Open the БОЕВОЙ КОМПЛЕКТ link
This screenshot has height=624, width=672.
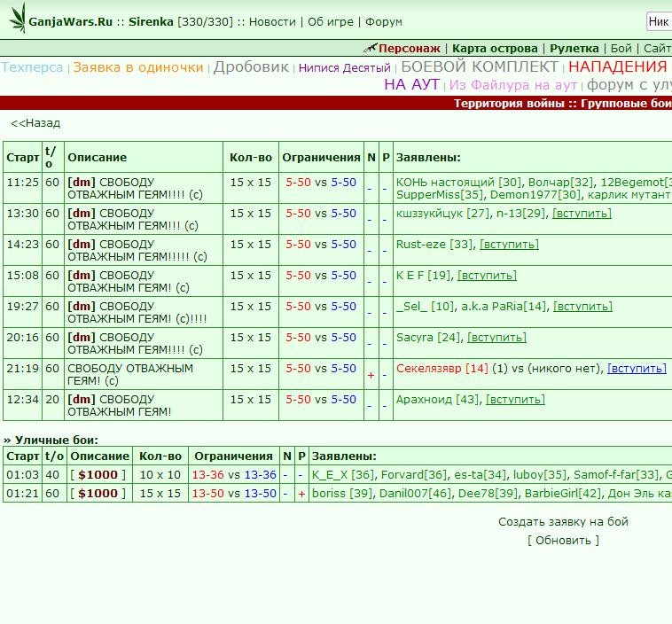coord(480,66)
